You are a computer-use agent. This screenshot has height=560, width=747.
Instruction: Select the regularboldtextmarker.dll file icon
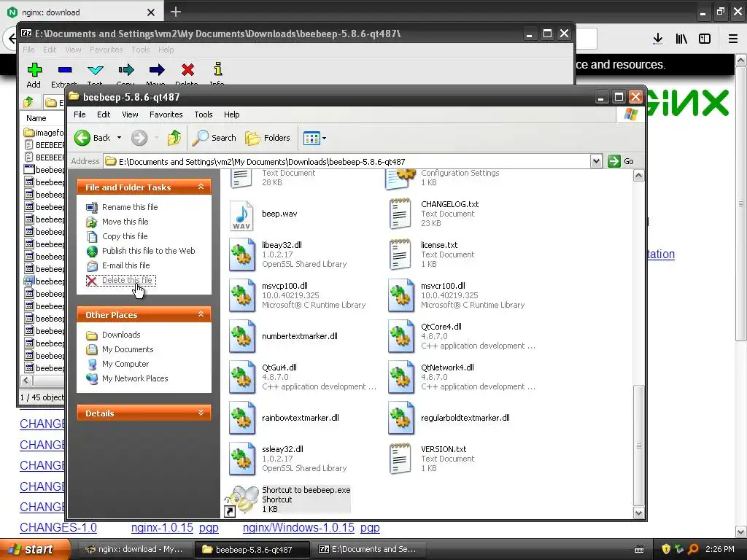click(x=400, y=418)
